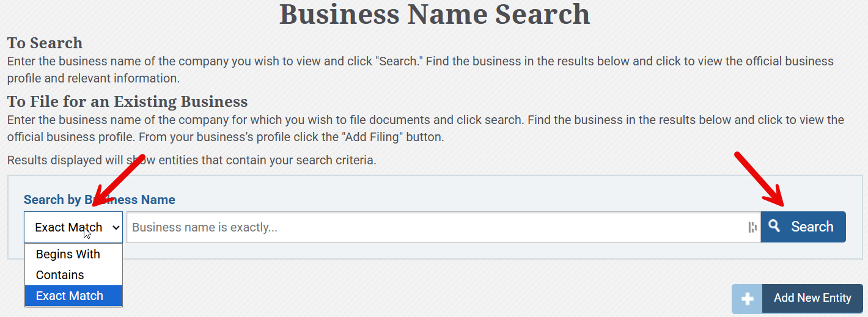
Task: Click "To File for an Existing Business" heading
Action: (x=127, y=101)
